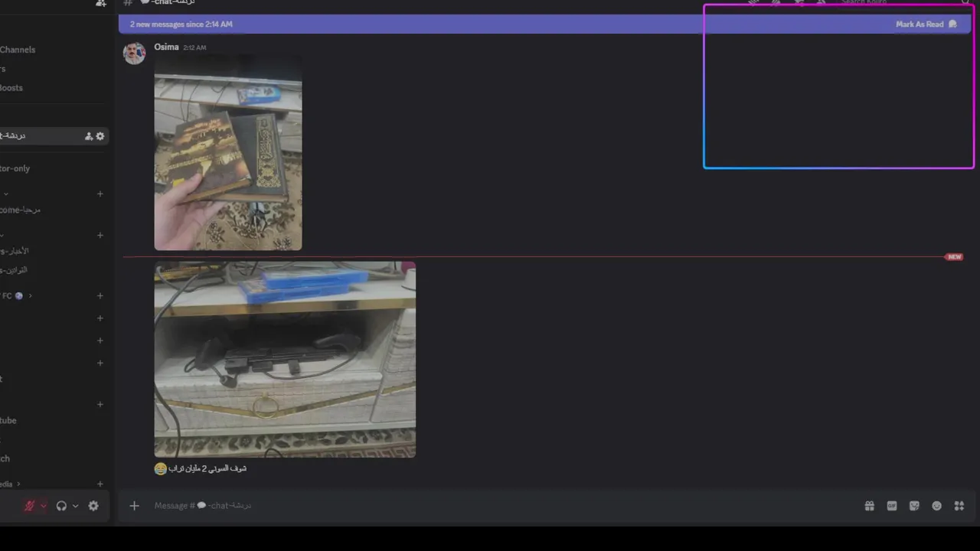Open the GIF picker
Viewport: 980px width, 551px height.
(x=892, y=506)
